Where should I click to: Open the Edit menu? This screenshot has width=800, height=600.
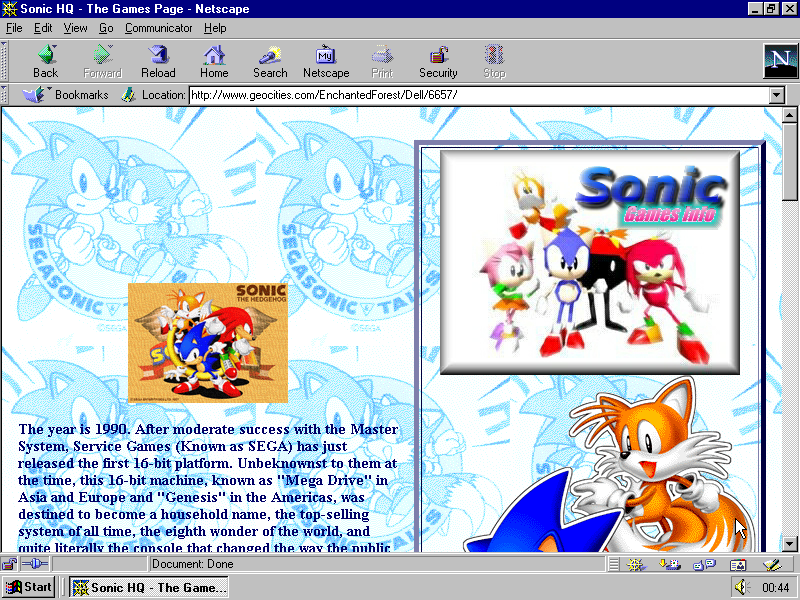click(x=43, y=28)
